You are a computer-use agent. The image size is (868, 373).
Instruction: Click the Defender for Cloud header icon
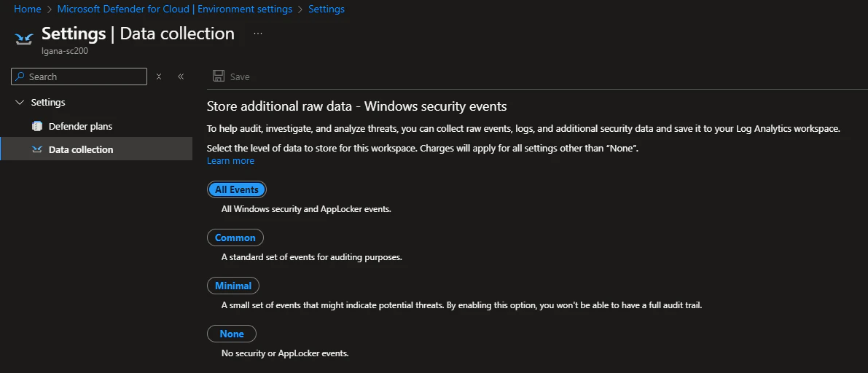pos(24,38)
